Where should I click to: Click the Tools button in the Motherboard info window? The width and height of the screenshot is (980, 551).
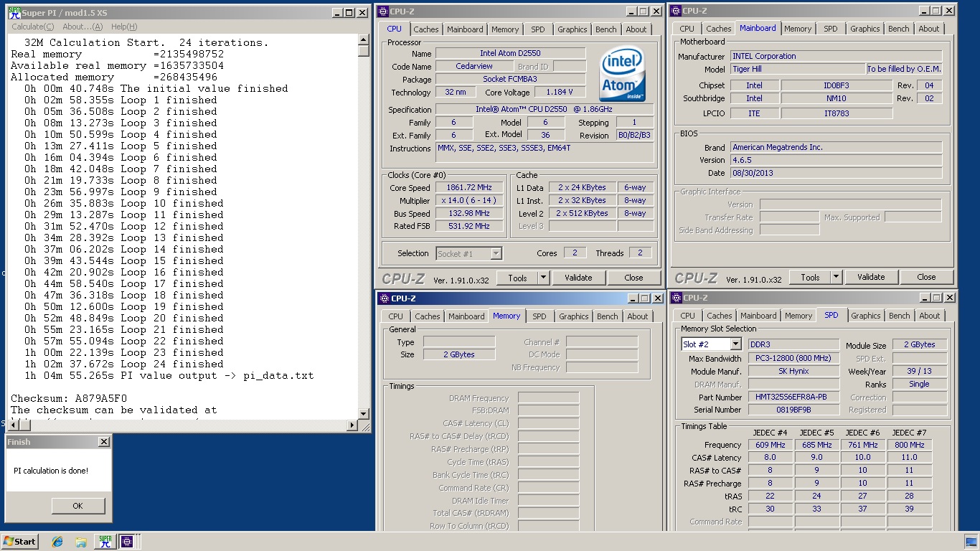(810, 277)
